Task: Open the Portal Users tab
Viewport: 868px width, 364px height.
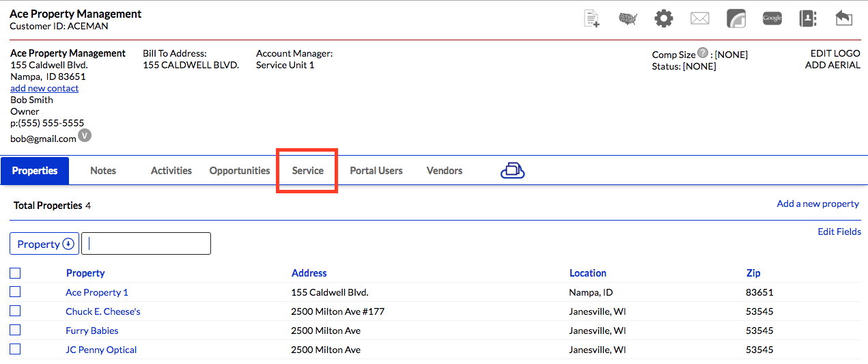Action: point(376,171)
